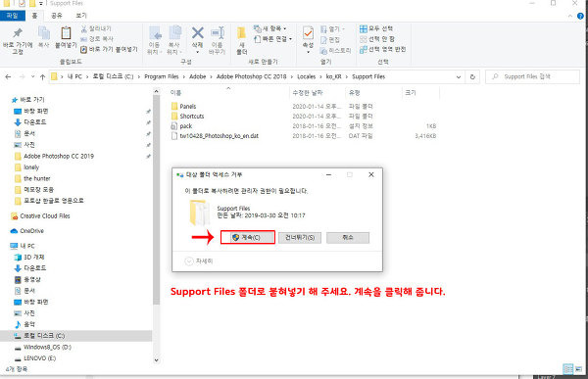Click Locales in the address breadcrumb
Viewport: 588px width, 379px height.
[306, 76]
